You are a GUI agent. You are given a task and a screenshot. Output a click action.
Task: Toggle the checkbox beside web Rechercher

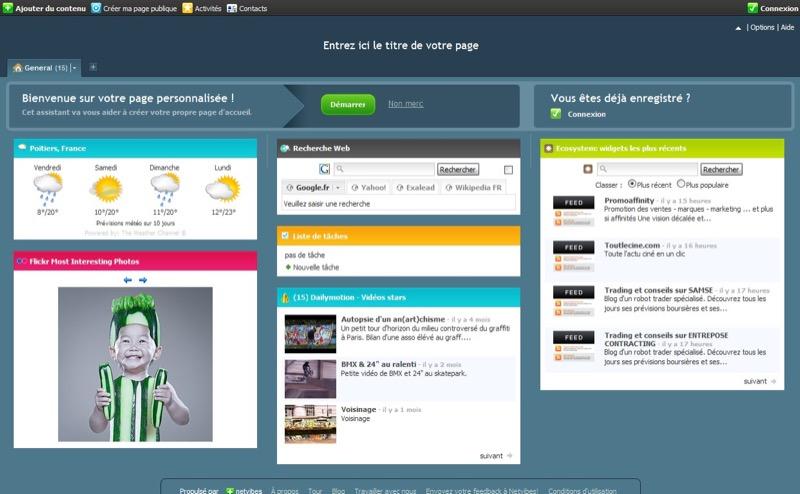click(508, 170)
